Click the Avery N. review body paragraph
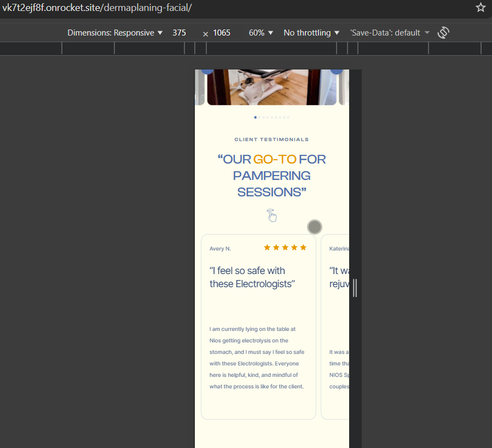The height and width of the screenshot is (448, 492). point(257,358)
